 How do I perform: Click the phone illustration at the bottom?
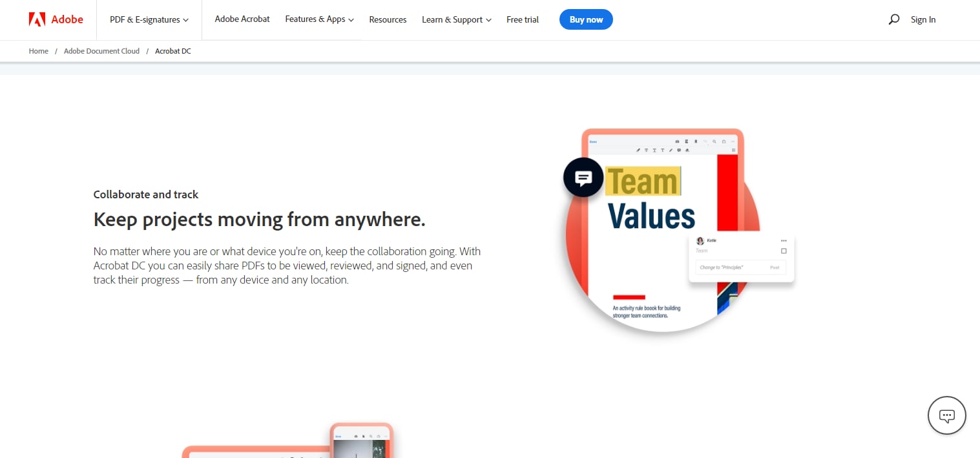[x=362, y=441]
